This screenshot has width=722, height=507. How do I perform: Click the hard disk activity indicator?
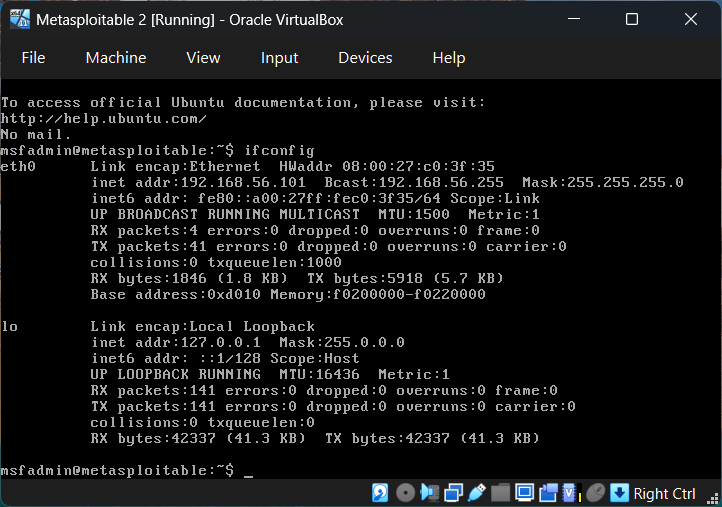click(380, 493)
